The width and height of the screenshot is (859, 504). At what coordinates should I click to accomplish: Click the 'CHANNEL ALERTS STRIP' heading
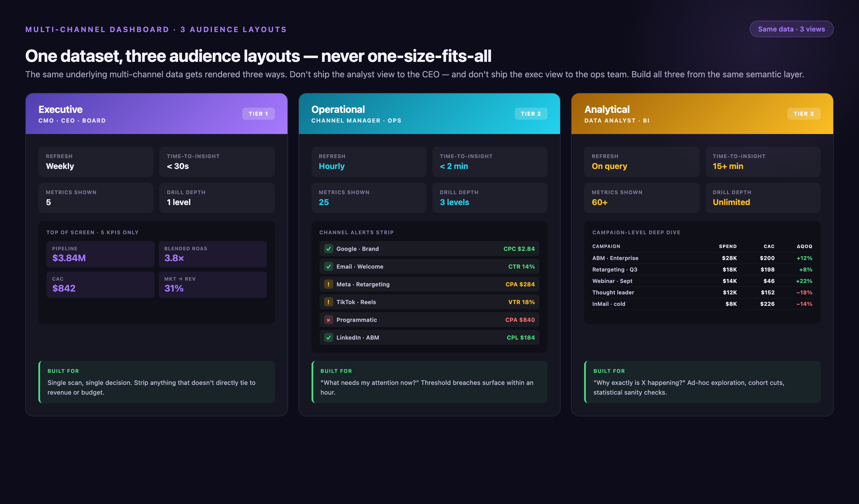356,233
